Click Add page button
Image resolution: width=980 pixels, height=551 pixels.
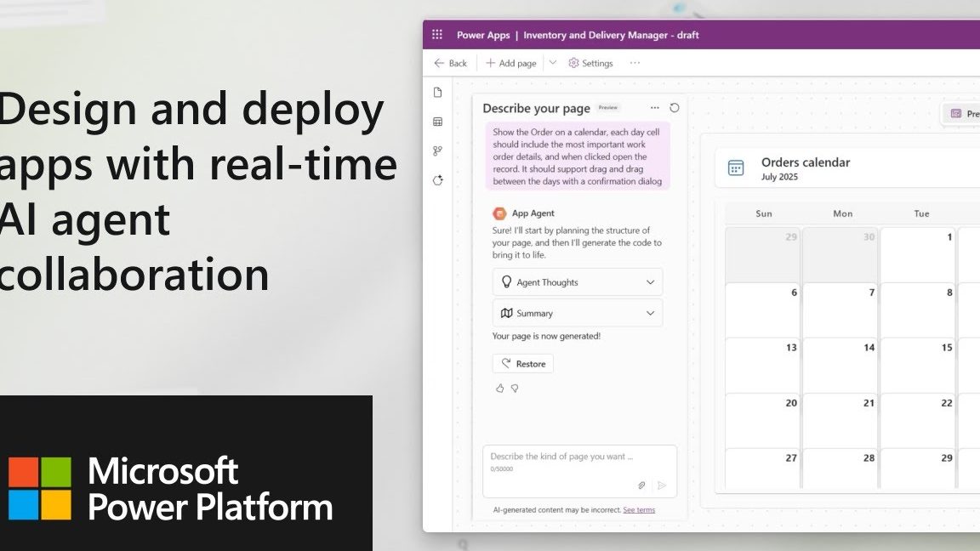pyautogui.click(x=510, y=63)
